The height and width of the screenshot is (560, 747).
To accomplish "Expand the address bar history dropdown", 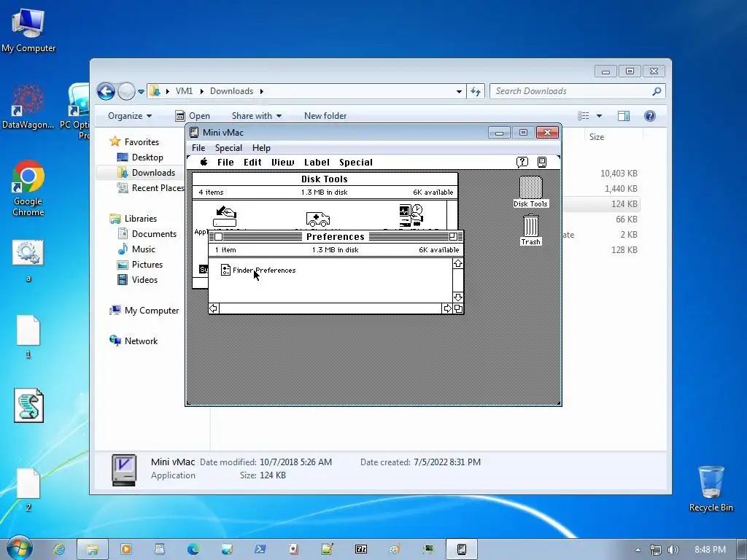I will pos(459,91).
